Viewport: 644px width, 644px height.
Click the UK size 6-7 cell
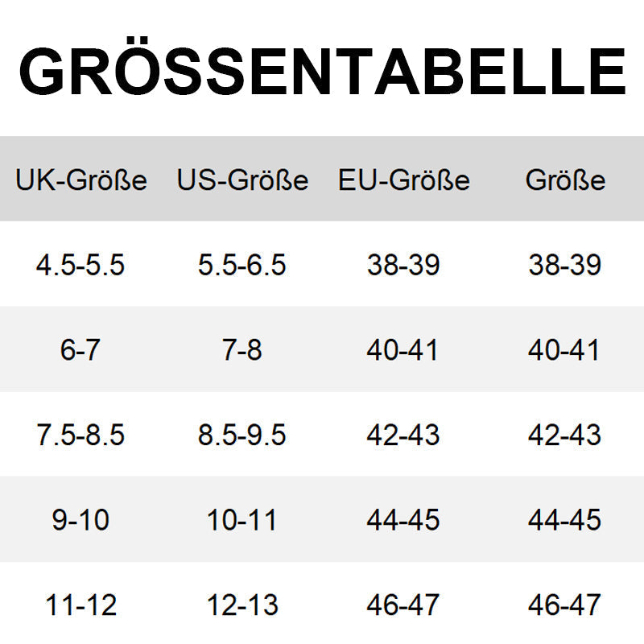point(80,350)
